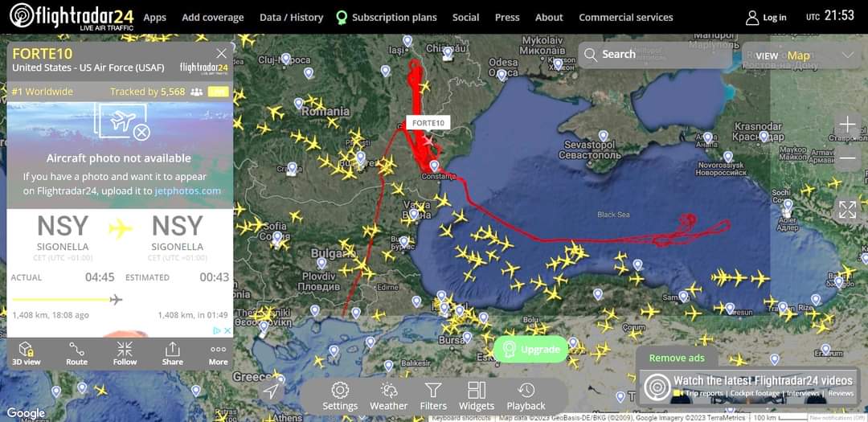
Task: Open the Add coverage menu
Action: pyautogui.click(x=212, y=17)
